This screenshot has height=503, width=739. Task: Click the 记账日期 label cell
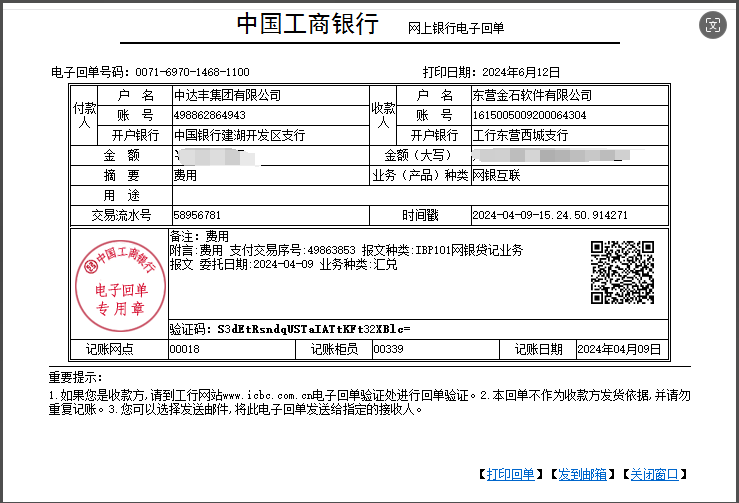pyautogui.click(x=538, y=349)
